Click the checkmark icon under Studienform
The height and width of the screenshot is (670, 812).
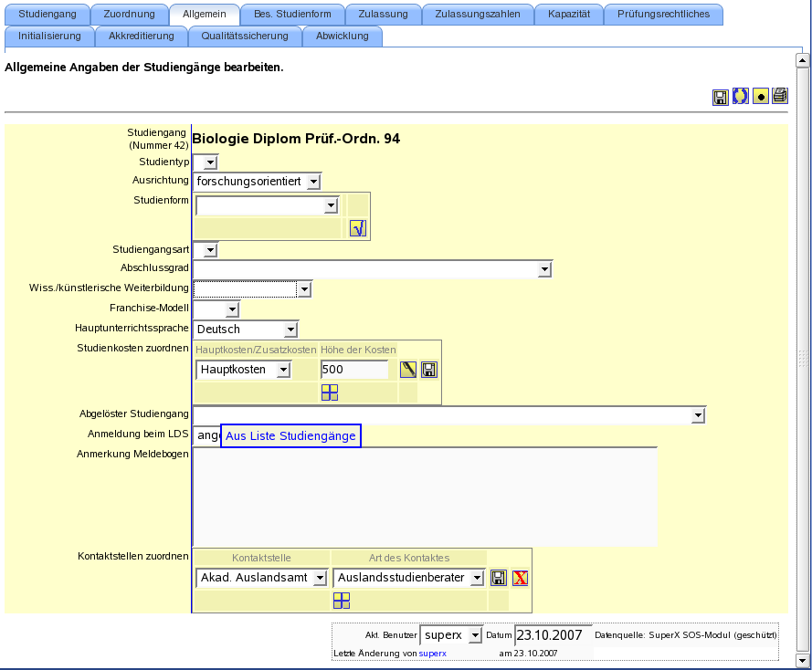(358, 228)
